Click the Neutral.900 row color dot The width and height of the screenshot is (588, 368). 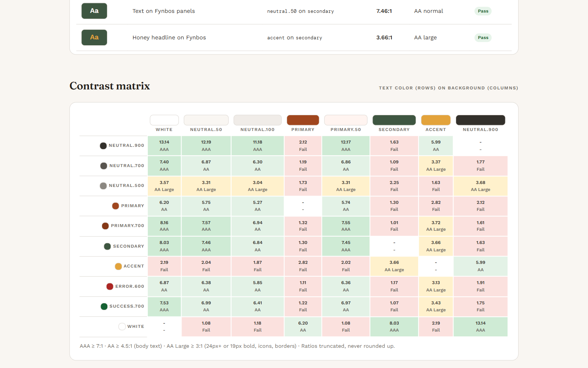click(x=103, y=146)
